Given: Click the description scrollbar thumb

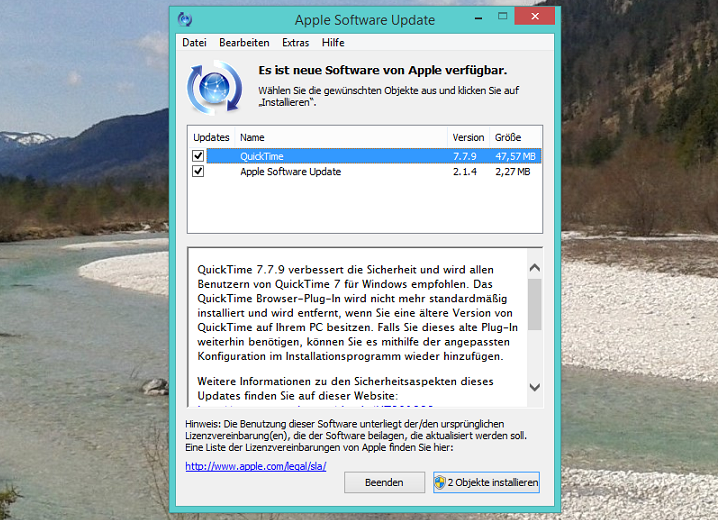Looking at the screenshot, I should point(534,304).
